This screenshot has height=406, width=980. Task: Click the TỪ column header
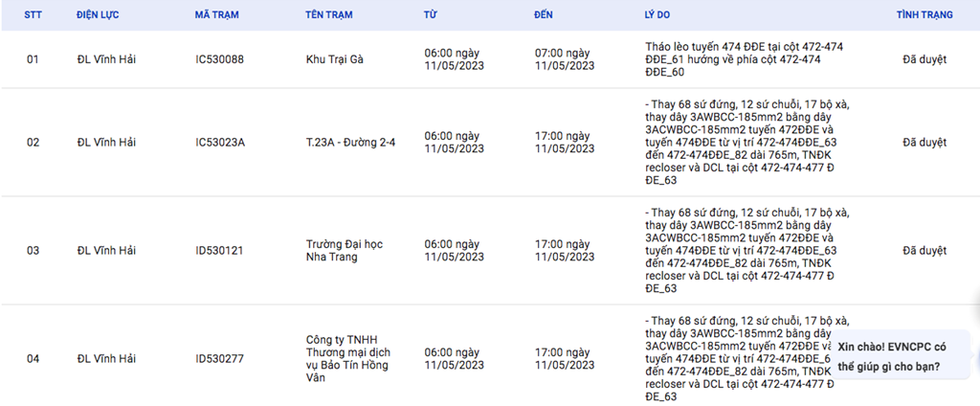point(430,16)
